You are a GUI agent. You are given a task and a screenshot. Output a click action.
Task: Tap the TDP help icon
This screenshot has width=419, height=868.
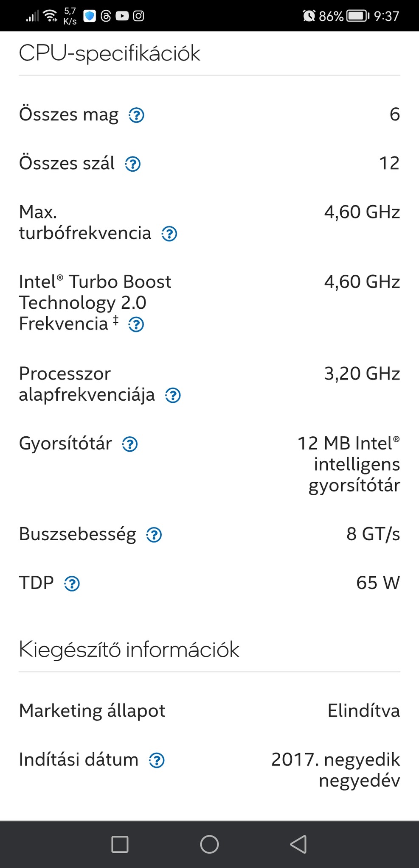(72, 583)
